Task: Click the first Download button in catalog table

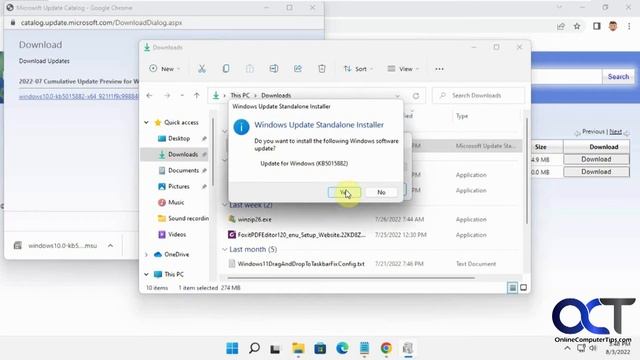Action: pyautogui.click(x=596, y=159)
